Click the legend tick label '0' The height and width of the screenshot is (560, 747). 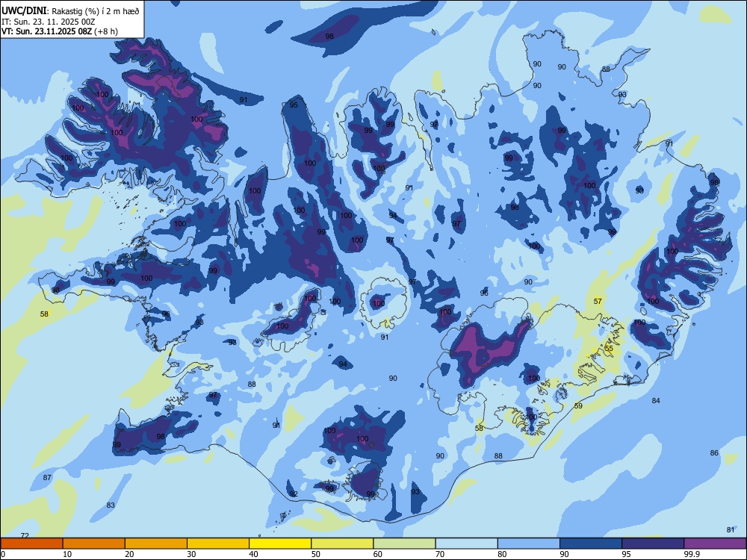[3, 554]
